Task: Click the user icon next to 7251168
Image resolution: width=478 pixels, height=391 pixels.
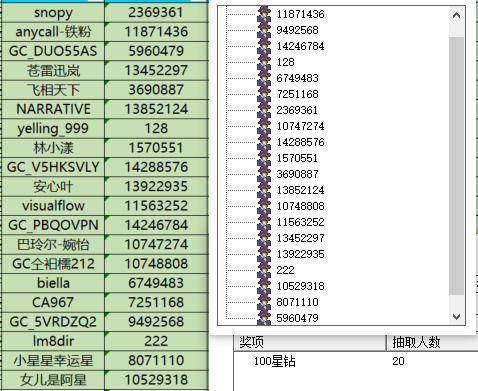Action: click(264, 94)
